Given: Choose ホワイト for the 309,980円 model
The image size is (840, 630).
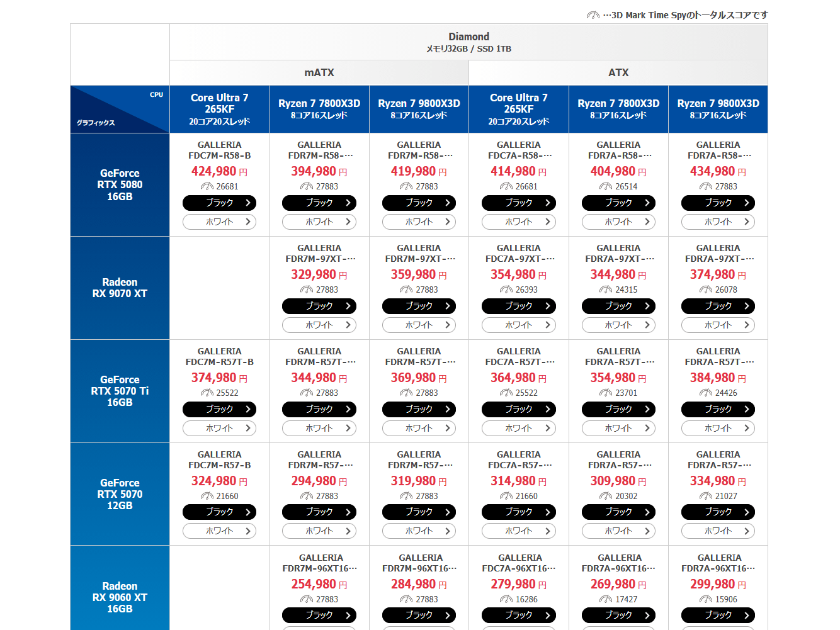Looking at the screenshot, I should pyautogui.click(x=618, y=531).
